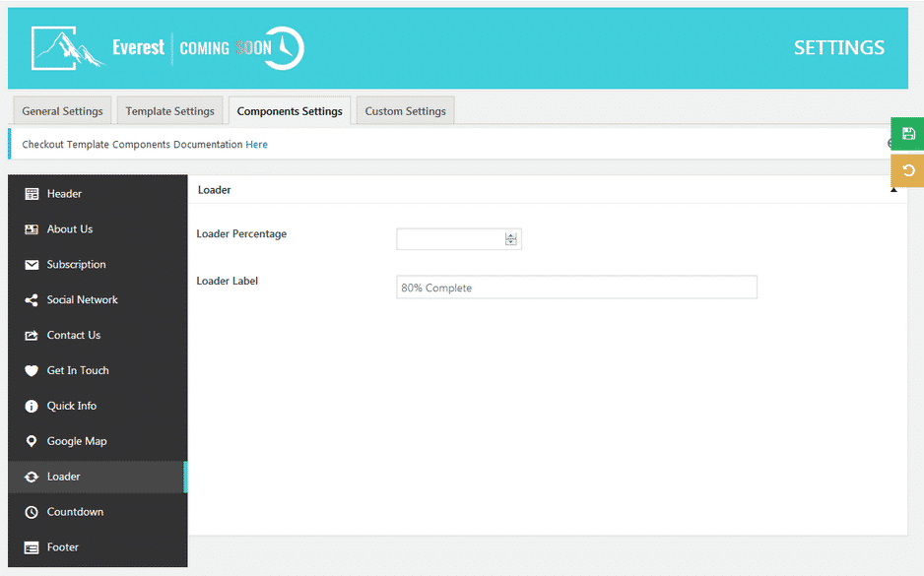Click the Get In Touch heart icon

click(32, 370)
